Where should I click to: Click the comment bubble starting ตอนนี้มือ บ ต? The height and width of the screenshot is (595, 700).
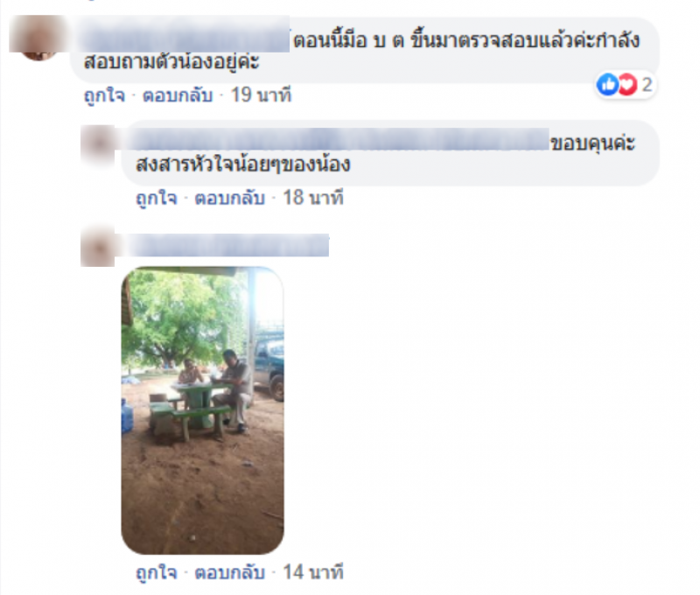tap(365, 50)
